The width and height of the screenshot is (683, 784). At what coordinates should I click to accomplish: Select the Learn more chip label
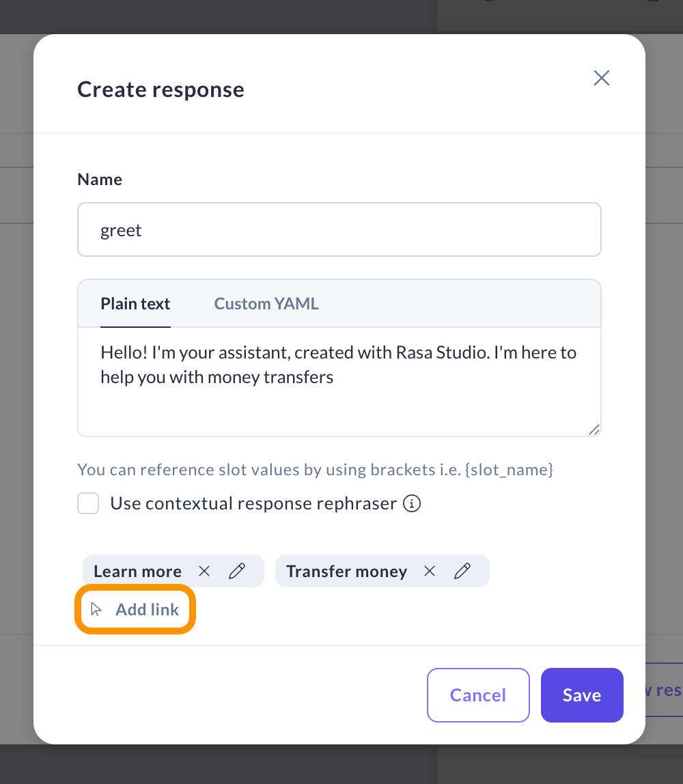coord(138,571)
